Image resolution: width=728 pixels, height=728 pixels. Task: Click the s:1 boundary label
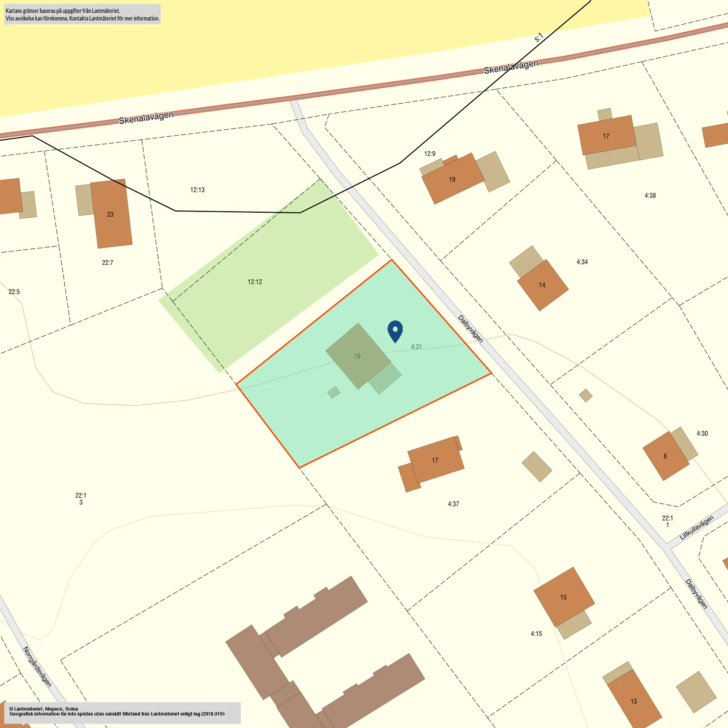point(538,38)
